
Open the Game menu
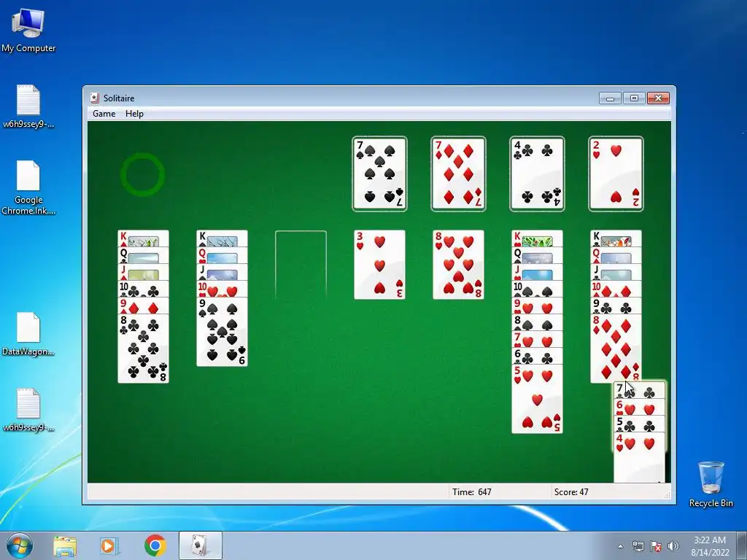[x=104, y=113]
